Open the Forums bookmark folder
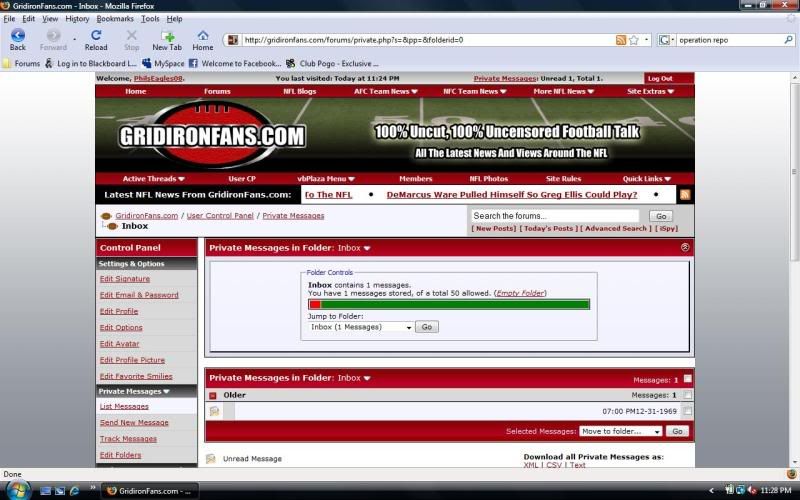Screen dimensions: 800x500 tap(21, 63)
